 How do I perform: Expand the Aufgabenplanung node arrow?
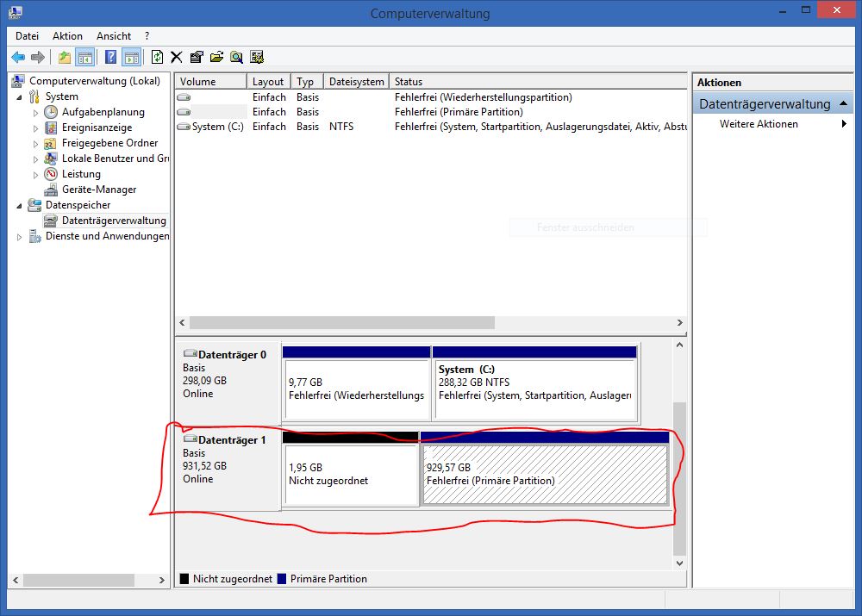35,113
